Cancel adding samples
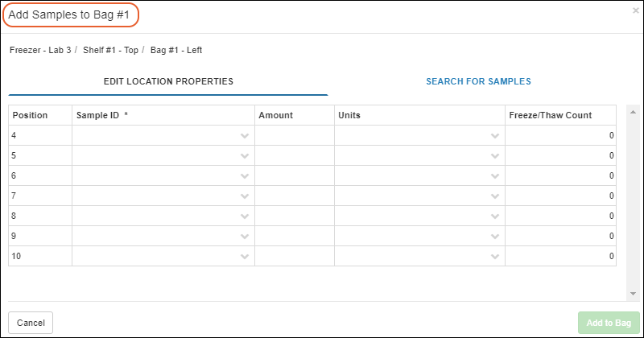This screenshot has width=644, height=338. coord(31,323)
